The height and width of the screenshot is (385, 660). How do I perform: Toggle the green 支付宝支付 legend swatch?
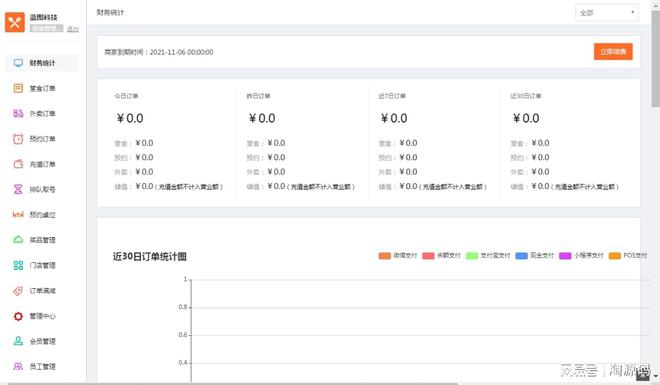coord(472,255)
